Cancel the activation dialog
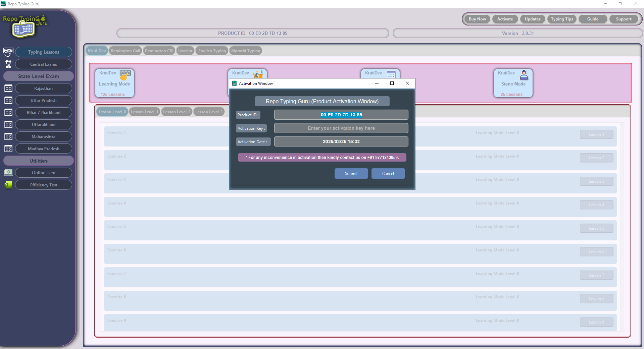This screenshot has width=644, height=349. 388,174
